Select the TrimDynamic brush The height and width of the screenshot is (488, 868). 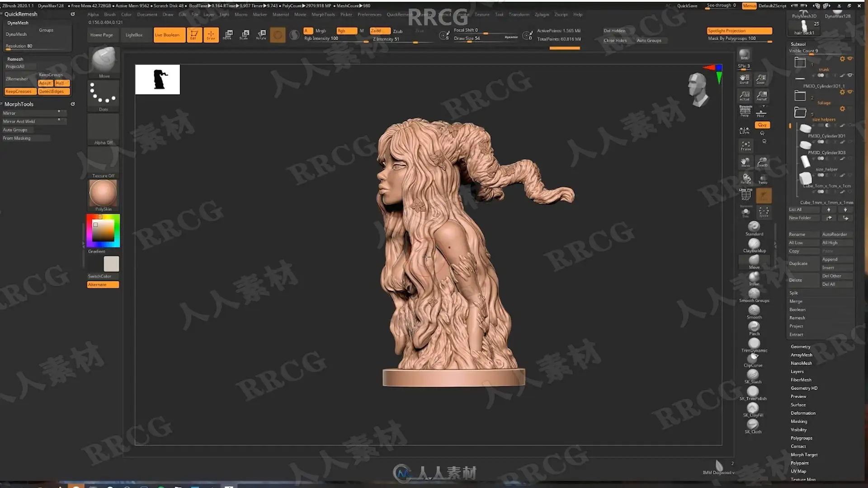point(754,345)
